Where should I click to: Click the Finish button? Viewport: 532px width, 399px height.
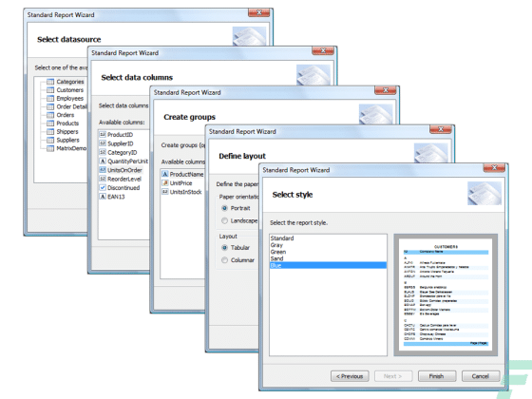436,376
